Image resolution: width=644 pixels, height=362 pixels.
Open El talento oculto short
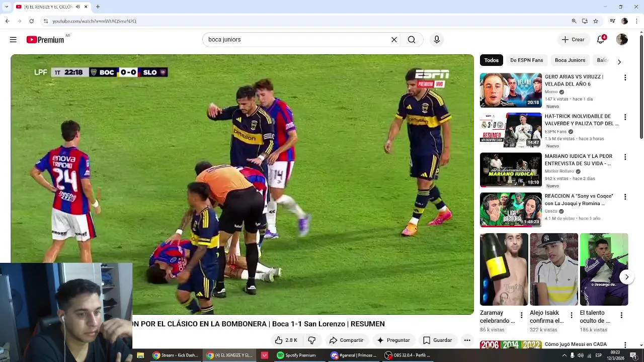point(604,269)
